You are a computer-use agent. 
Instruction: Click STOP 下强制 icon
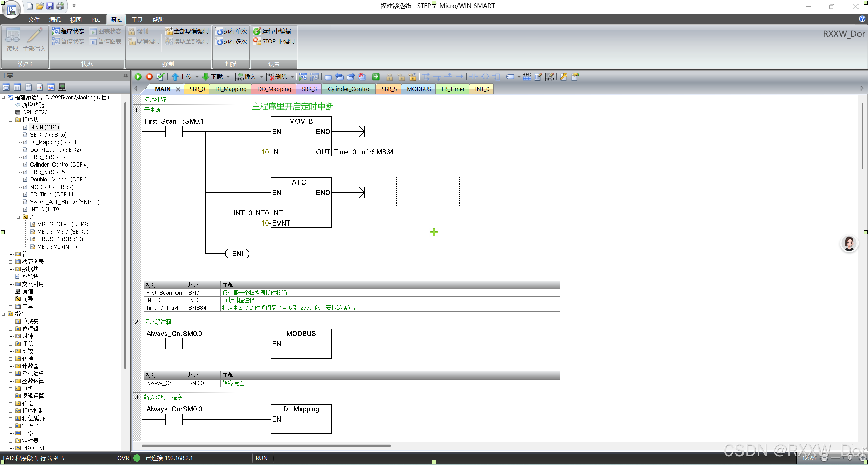(x=257, y=41)
